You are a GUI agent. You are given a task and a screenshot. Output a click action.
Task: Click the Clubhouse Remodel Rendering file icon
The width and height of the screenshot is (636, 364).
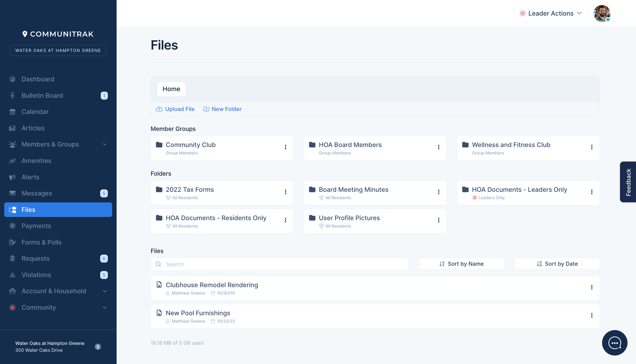(159, 285)
